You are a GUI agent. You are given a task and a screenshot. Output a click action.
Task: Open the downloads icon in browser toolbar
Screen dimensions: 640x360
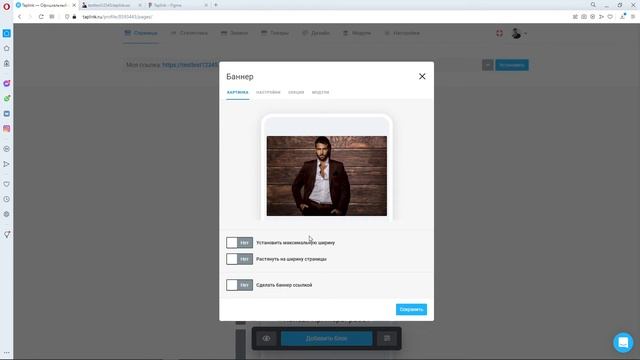click(x=623, y=17)
